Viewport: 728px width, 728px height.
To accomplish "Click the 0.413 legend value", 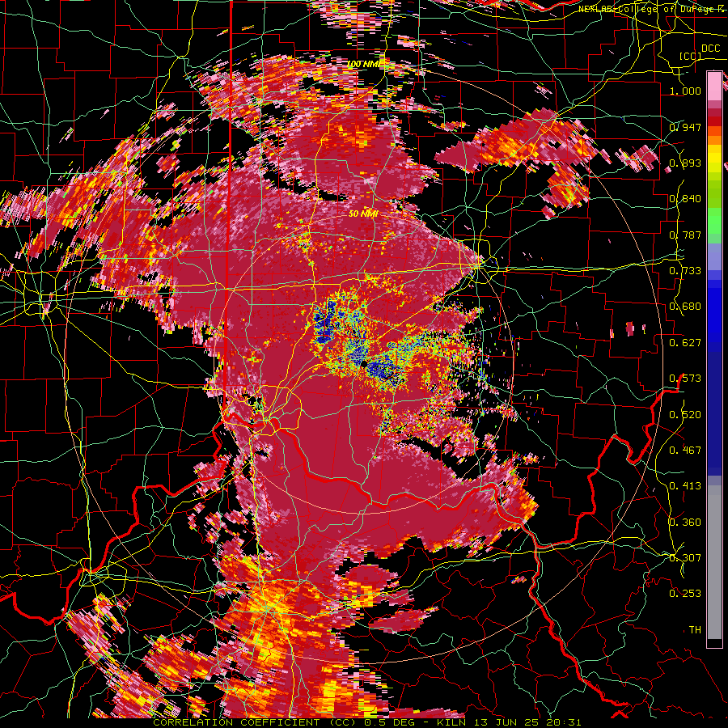I will (685, 485).
